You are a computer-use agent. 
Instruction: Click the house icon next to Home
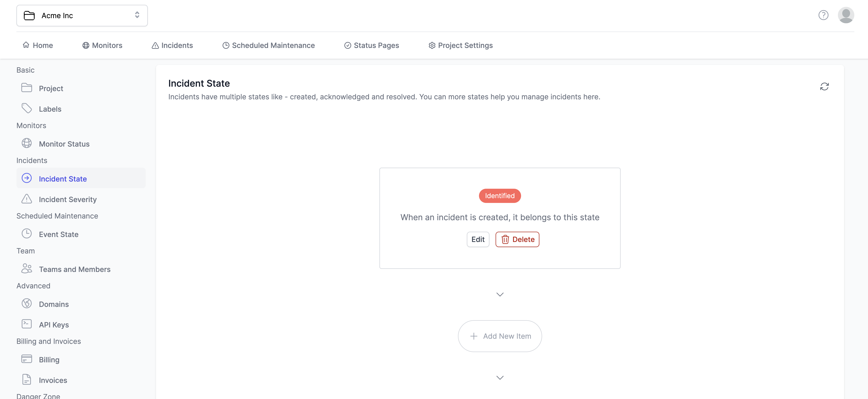pos(26,45)
